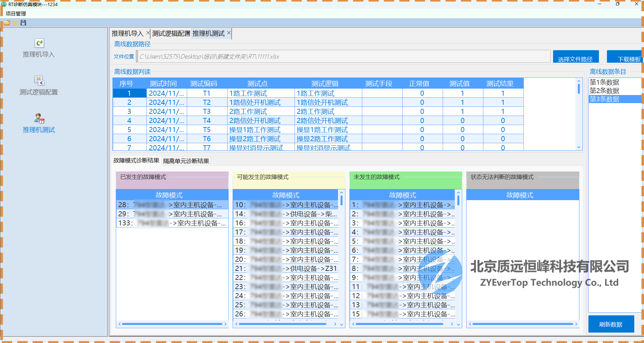Select 第2条数据 in the list
Viewport: 644px width, 343px height.
[x=615, y=91]
